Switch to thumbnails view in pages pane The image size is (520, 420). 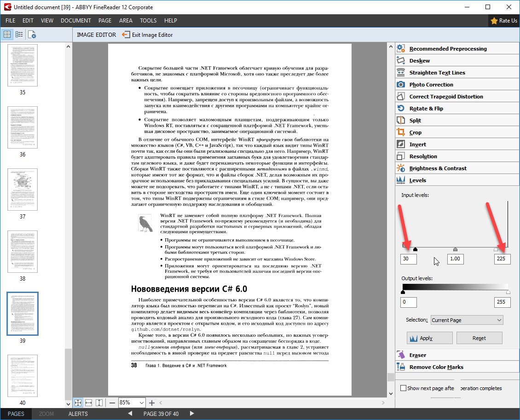coord(7,34)
